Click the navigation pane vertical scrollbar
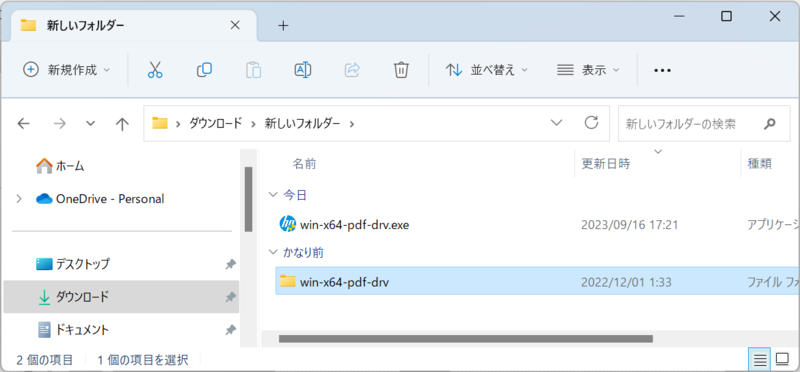The image size is (800, 372). (248, 199)
